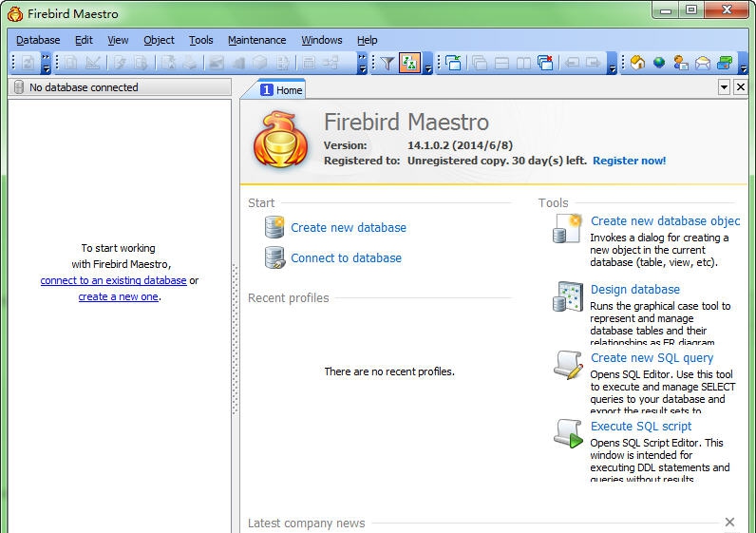Open the Object menu
This screenshot has height=533, width=756.
[159, 40]
